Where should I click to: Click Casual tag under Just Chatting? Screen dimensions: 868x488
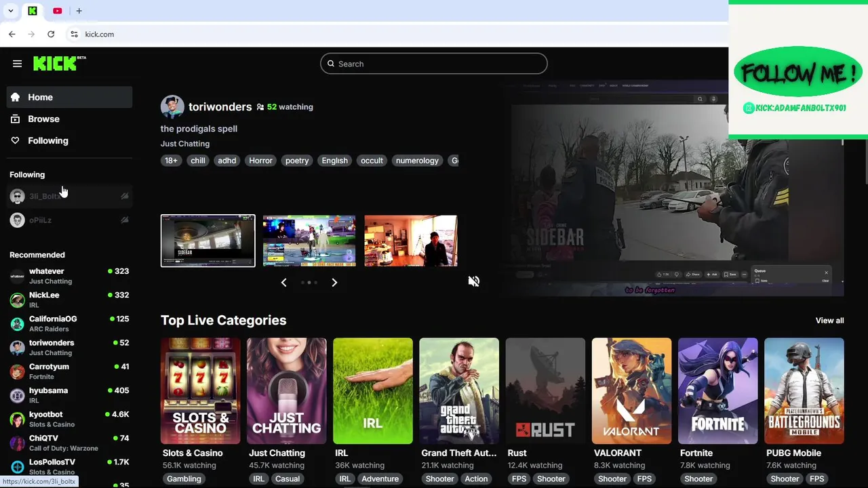pyautogui.click(x=288, y=479)
